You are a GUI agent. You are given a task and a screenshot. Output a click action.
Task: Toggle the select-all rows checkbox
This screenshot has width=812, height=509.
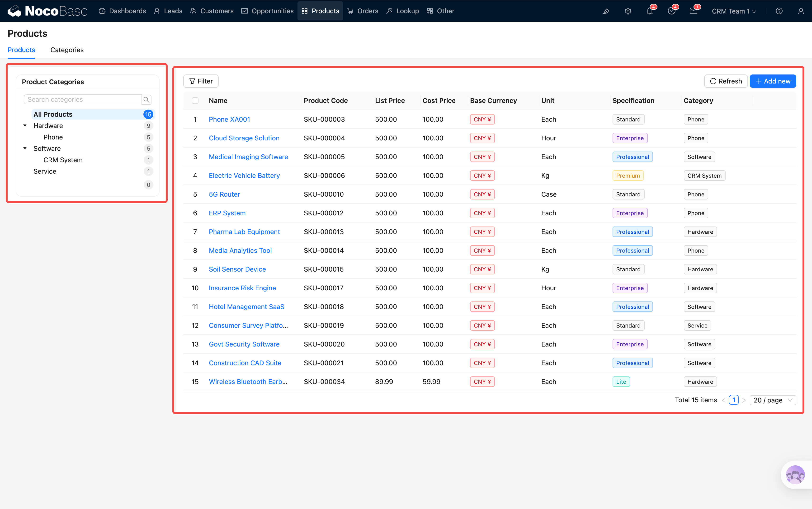(195, 101)
